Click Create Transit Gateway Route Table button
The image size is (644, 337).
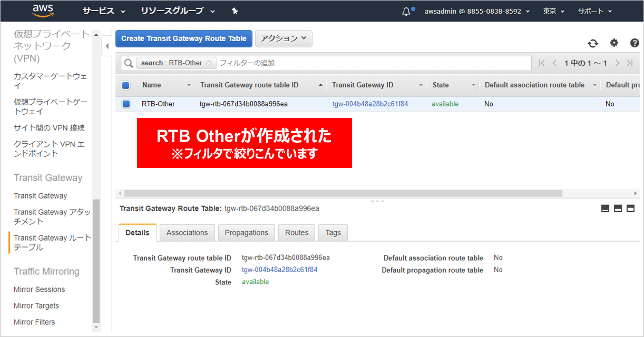[x=184, y=38]
